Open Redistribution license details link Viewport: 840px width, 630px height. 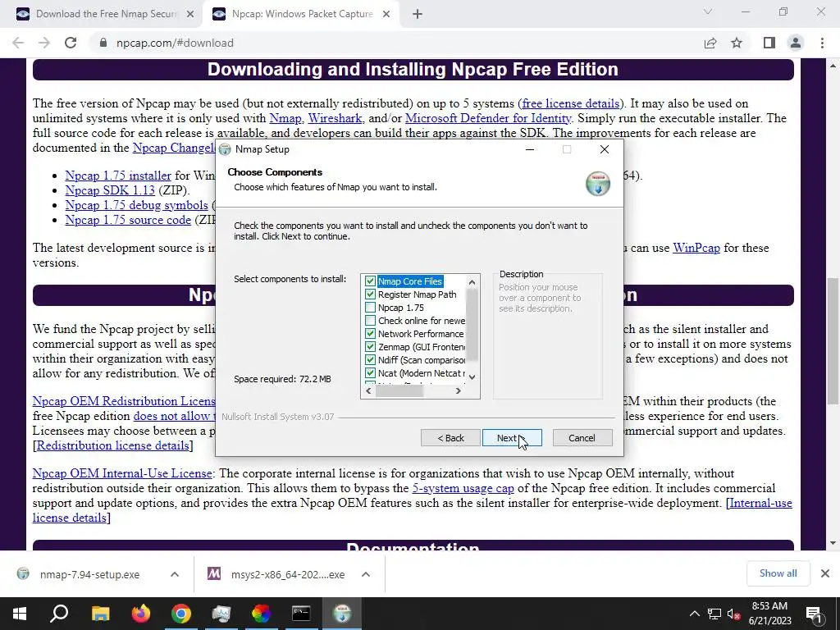(x=112, y=445)
